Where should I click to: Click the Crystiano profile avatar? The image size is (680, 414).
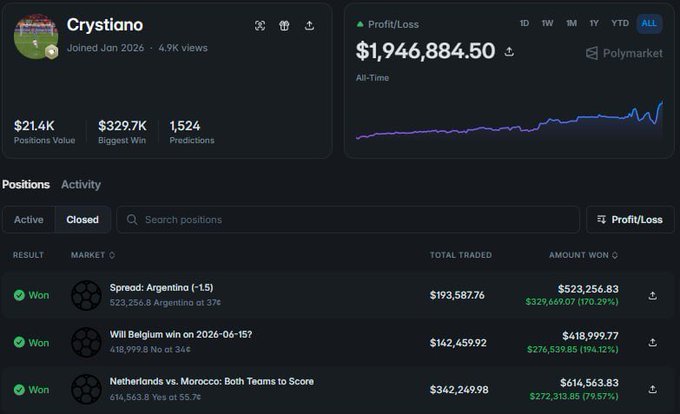coord(36,36)
